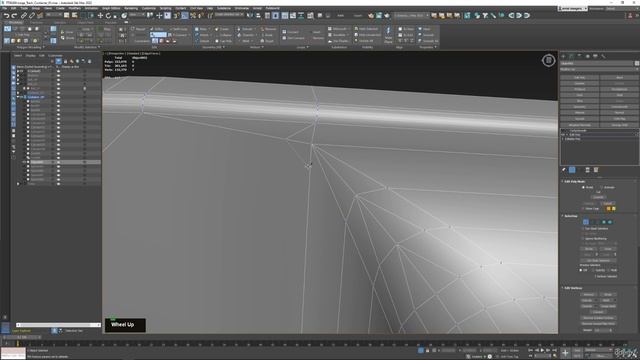Image resolution: width=640 pixels, height=360 pixels.
Task: Choose Off under Preview Selection
Action: 581,270
